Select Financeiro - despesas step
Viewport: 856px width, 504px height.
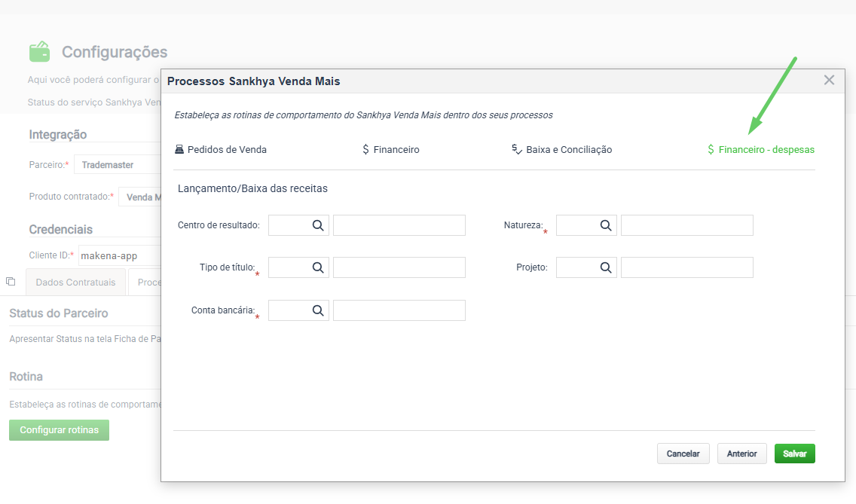(x=760, y=150)
